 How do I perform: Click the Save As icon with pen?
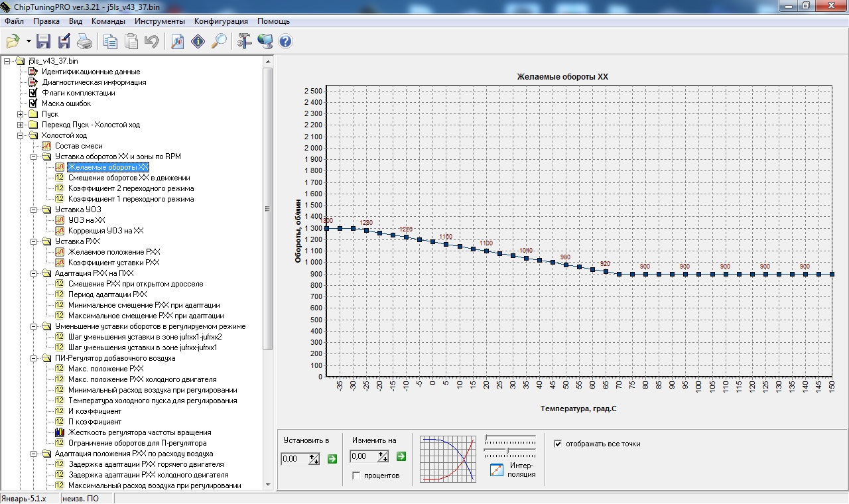pos(64,41)
